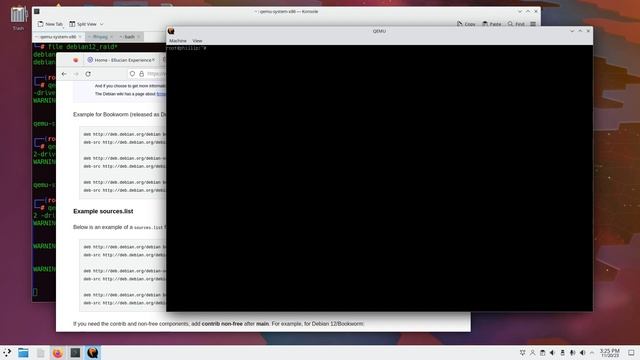Switch to the Konsole tab next to qemu-system-x86
This screenshot has height=360, width=640.
coord(100,37)
